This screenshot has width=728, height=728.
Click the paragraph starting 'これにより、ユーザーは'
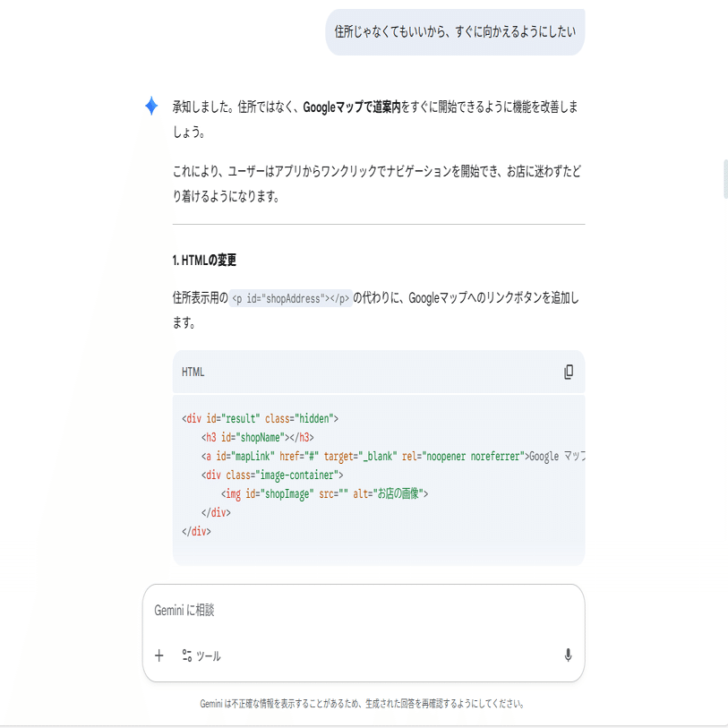click(377, 184)
